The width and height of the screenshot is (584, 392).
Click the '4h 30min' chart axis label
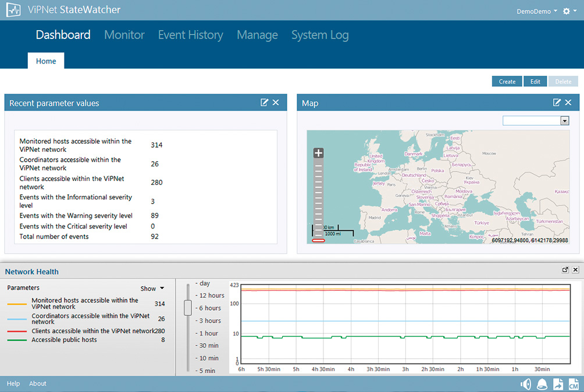pyautogui.click(x=323, y=369)
